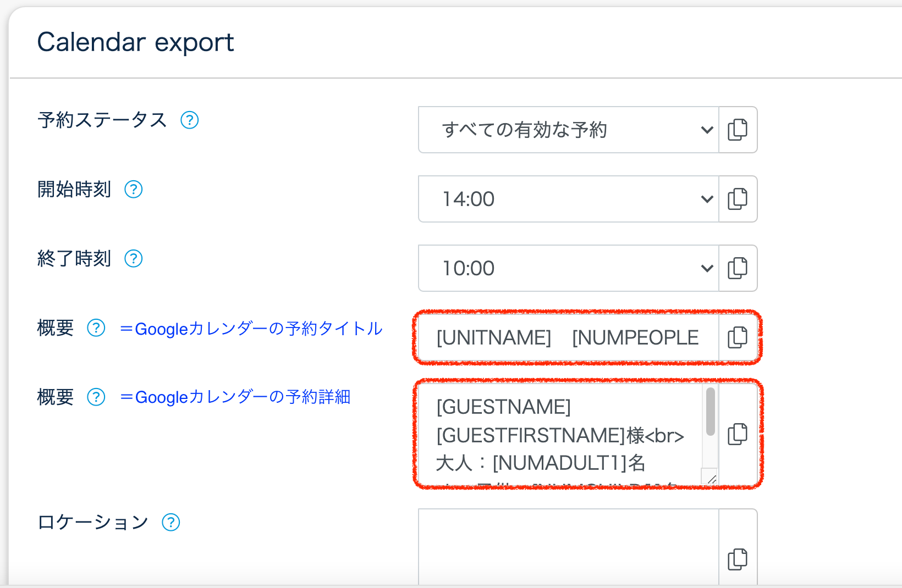902x588 pixels.
Task: Click help icon beside 概要 for 予約タイトル
Action: 96,328
